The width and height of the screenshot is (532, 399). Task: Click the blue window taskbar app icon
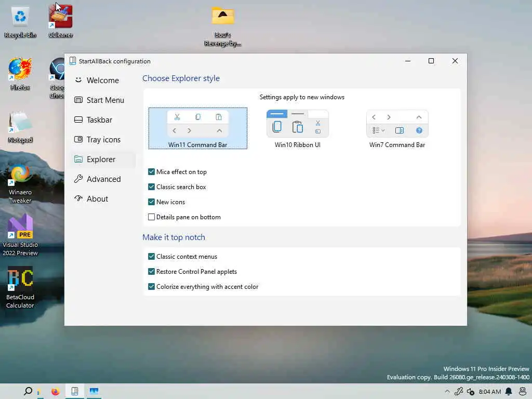tap(94, 391)
